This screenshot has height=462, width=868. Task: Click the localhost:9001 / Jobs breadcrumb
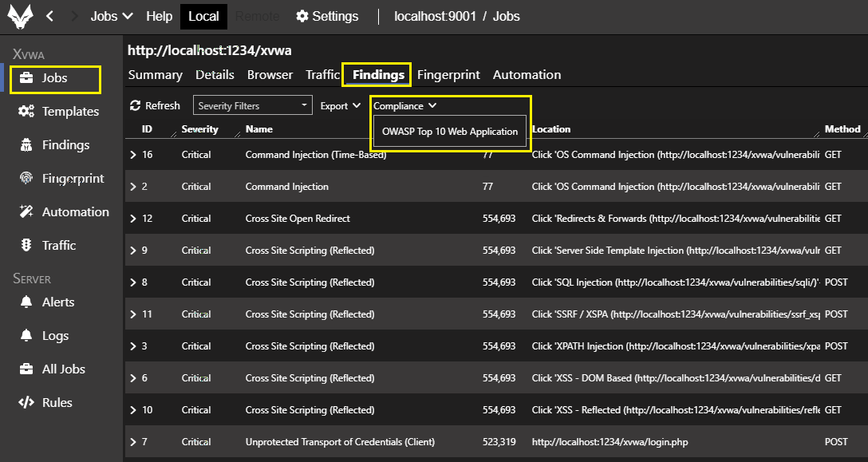(457, 16)
